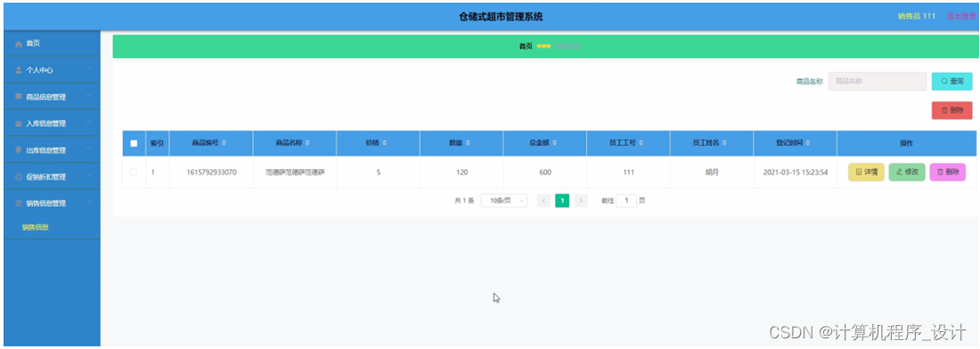Click the 数量 value 120
This screenshot has height=349, width=980.
coord(461,173)
